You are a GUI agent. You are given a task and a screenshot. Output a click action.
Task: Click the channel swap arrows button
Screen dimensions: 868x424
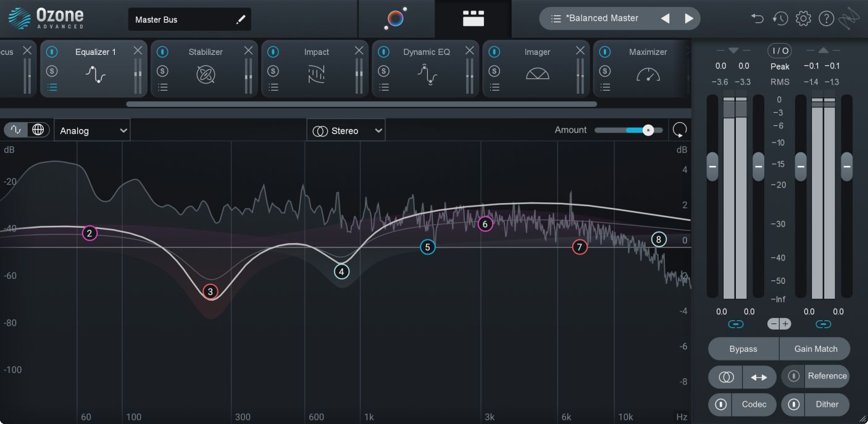pos(759,377)
